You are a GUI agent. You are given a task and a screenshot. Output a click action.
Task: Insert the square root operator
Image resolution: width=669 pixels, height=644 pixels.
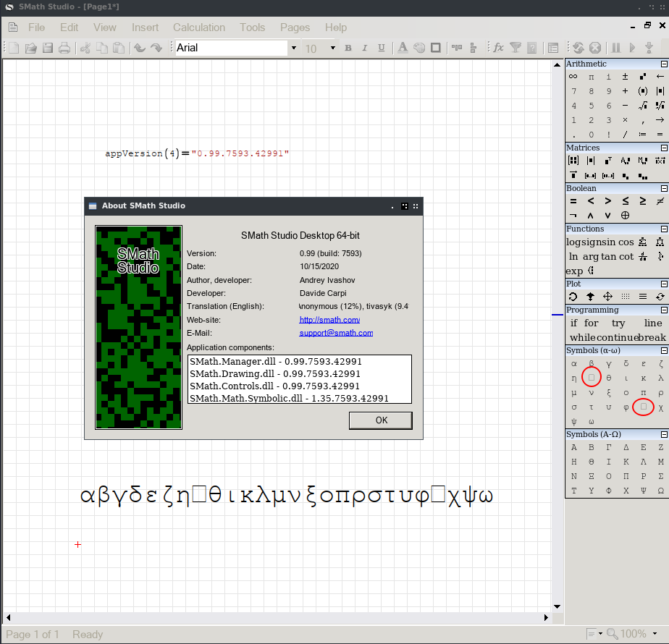642,106
